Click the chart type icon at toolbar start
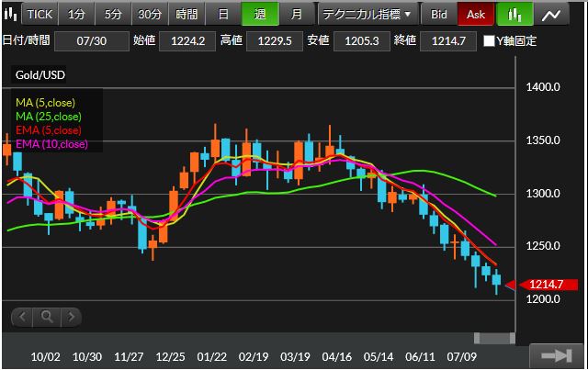 click(x=10, y=15)
